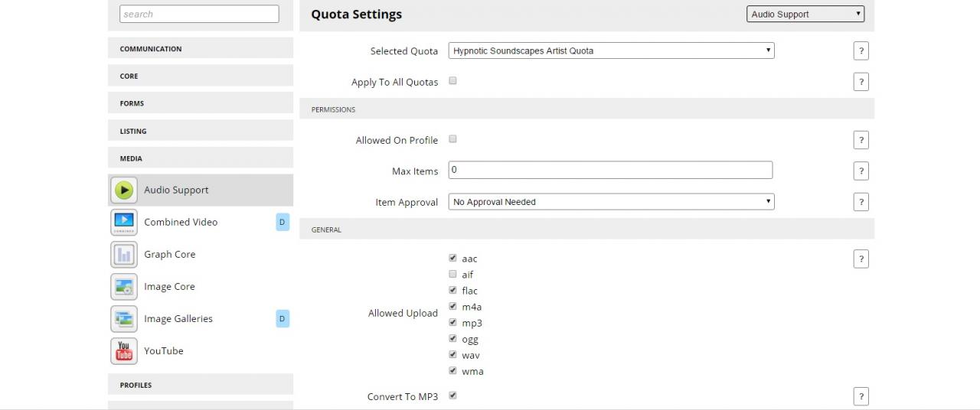The width and height of the screenshot is (980, 410).
Task: Open the YouTube module icon
Action: [x=124, y=351]
